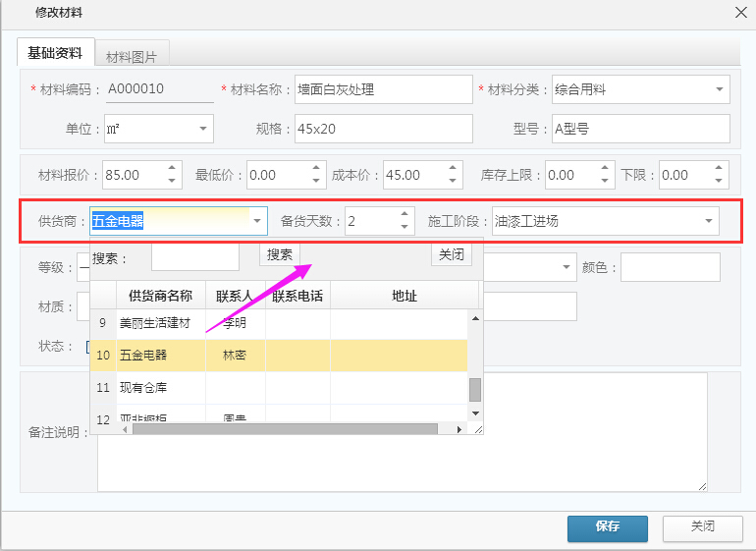
Task: Open the 施工阶段 dropdown list
Action: coord(708,222)
